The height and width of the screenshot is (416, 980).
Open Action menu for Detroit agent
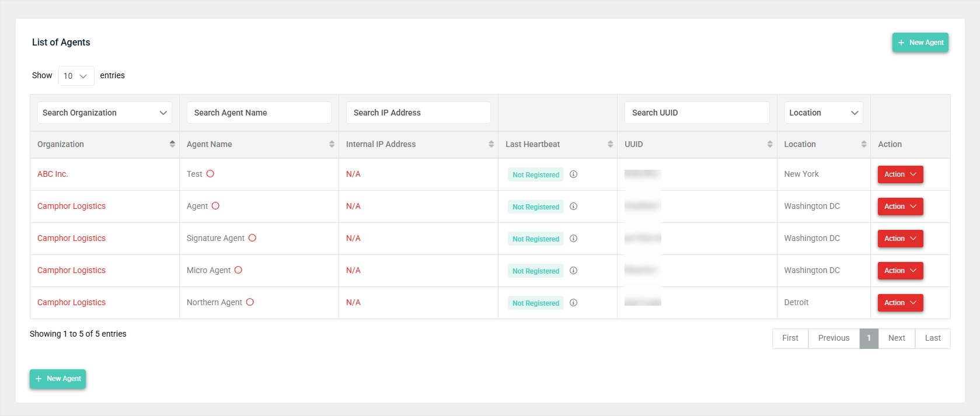[900, 303]
